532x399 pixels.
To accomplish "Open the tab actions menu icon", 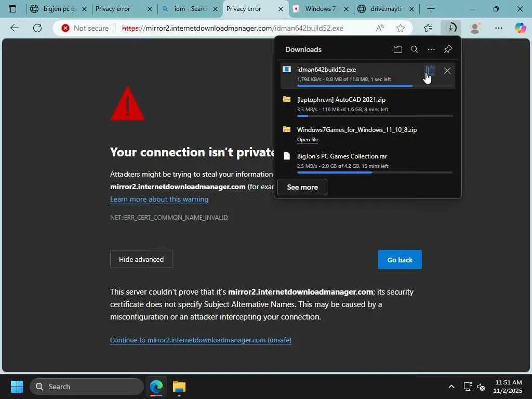I will (12, 9).
